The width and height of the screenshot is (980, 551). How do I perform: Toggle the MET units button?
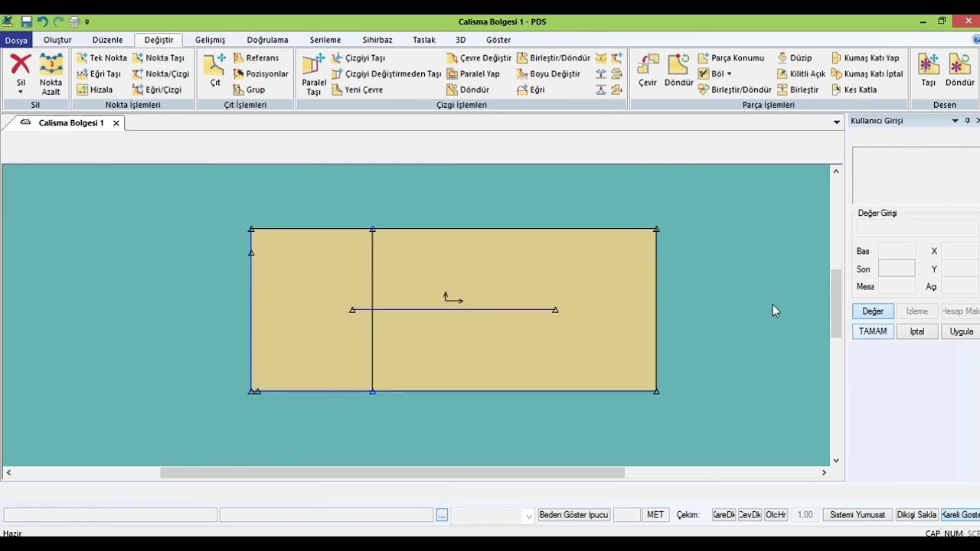pos(655,515)
